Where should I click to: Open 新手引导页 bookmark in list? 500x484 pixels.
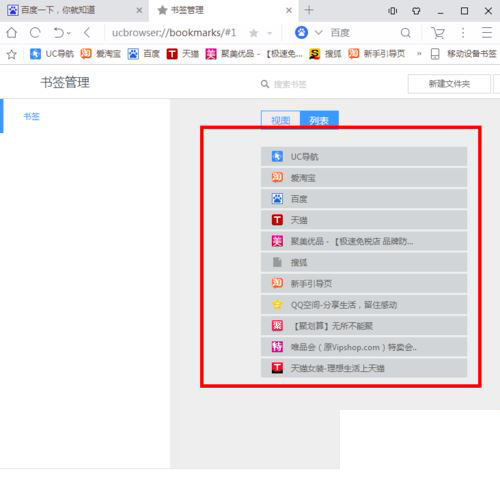(x=364, y=283)
